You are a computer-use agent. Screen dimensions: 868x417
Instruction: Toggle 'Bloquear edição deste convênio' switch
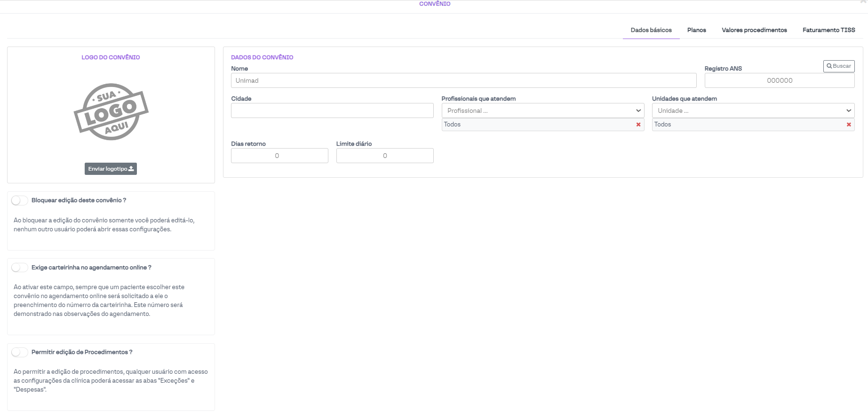click(20, 201)
